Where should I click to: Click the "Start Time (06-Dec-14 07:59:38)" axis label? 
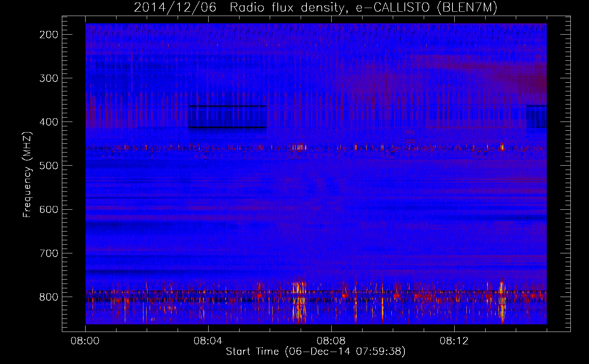tap(316, 352)
